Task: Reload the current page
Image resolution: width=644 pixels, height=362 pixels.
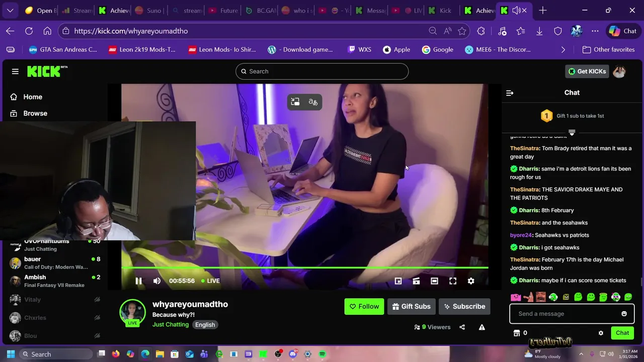Action: pos(29,31)
